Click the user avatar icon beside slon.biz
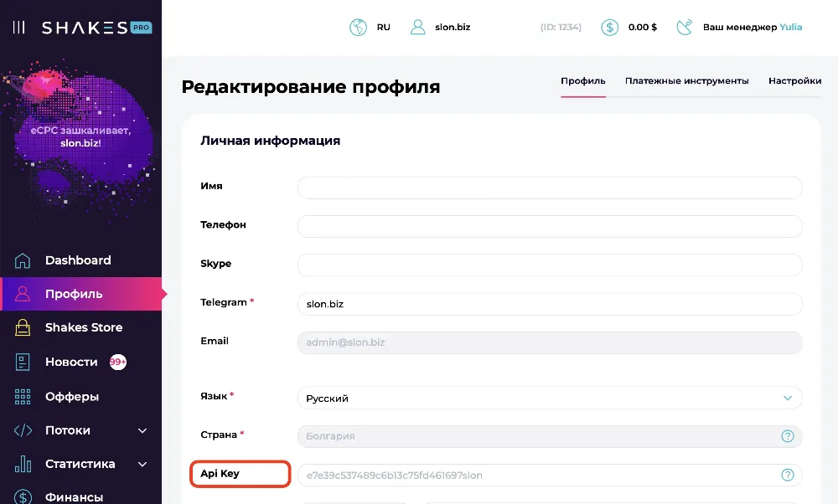This screenshot has width=838, height=504. click(418, 28)
